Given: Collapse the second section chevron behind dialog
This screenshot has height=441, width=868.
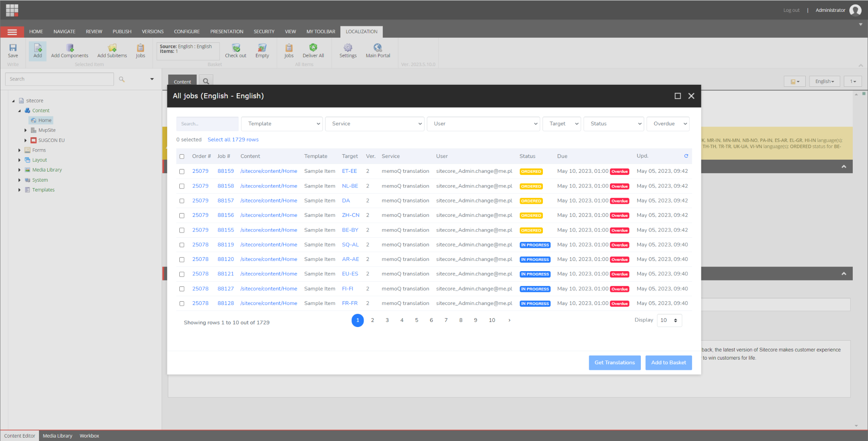Looking at the screenshot, I should [x=844, y=274].
